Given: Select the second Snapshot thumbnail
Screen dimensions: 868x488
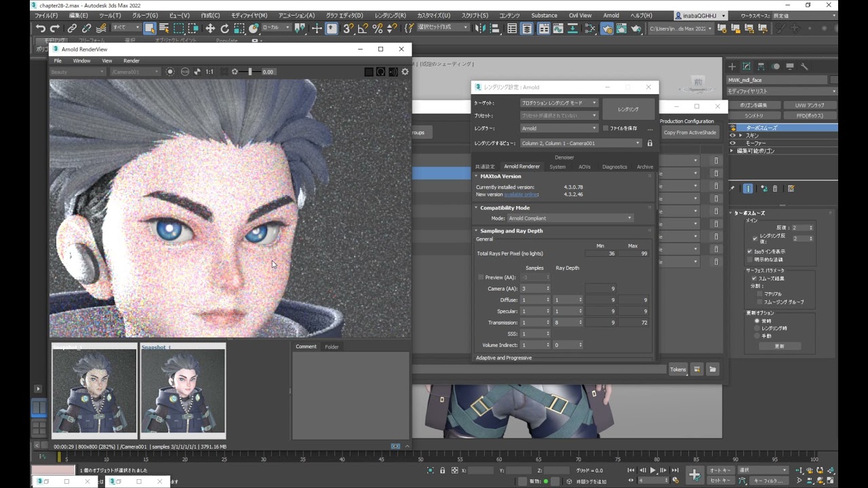Looking at the screenshot, I should point(182,390).
